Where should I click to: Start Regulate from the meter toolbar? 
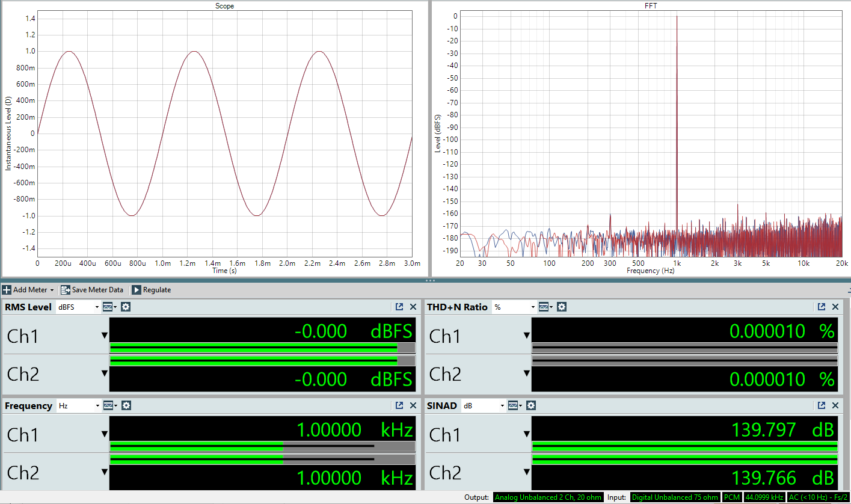coord(151,290)
